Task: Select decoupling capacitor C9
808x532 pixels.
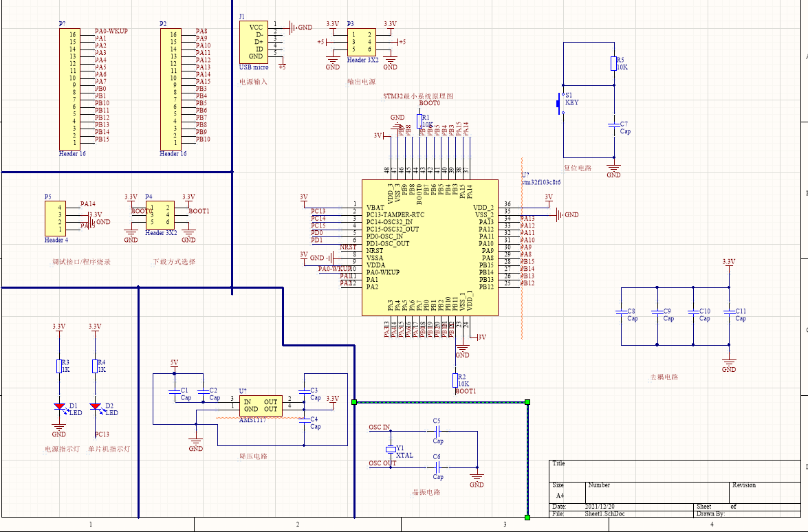Action: [657, 312]
